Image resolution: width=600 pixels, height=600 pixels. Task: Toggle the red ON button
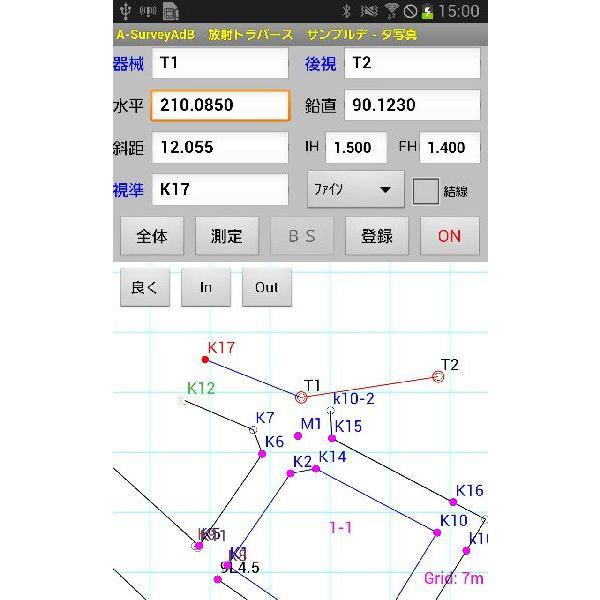click(450, 236)
